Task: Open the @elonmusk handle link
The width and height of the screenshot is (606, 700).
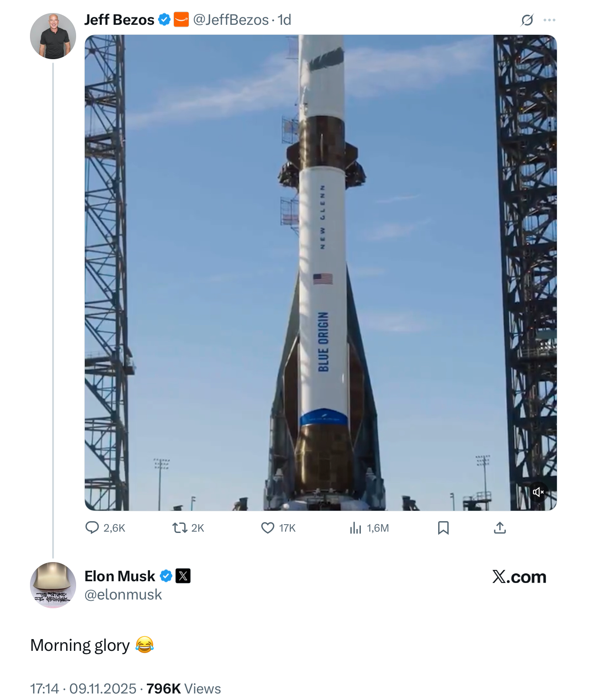Action: tap(123, 594)
